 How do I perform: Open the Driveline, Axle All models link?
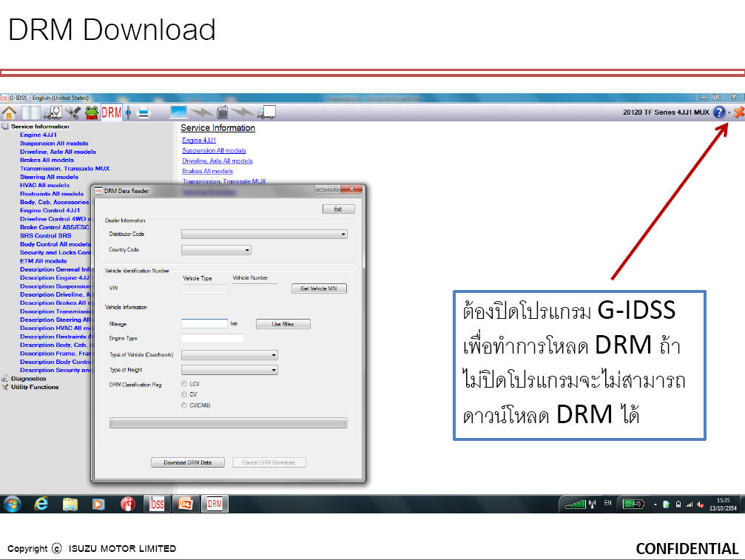[x=217, y=161]
